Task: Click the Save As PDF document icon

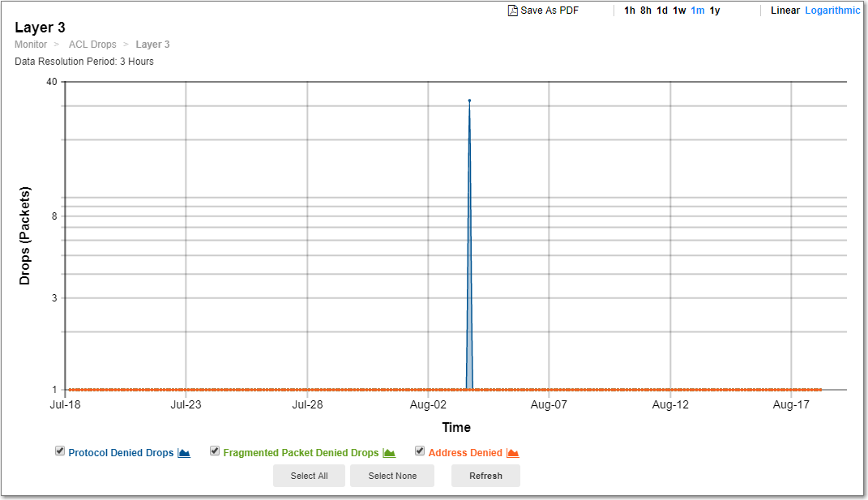Action: pyautogui.click(x=512, y=11)
